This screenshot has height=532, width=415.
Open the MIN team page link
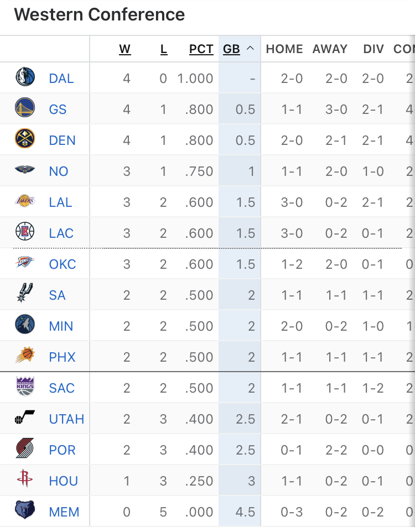(61, 326)
